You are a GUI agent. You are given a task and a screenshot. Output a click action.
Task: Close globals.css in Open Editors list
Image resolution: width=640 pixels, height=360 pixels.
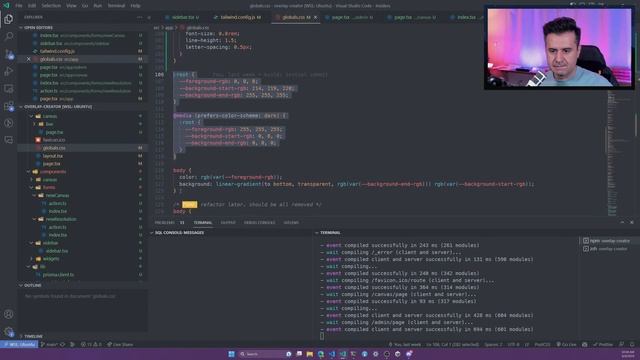tap(29, 59)
